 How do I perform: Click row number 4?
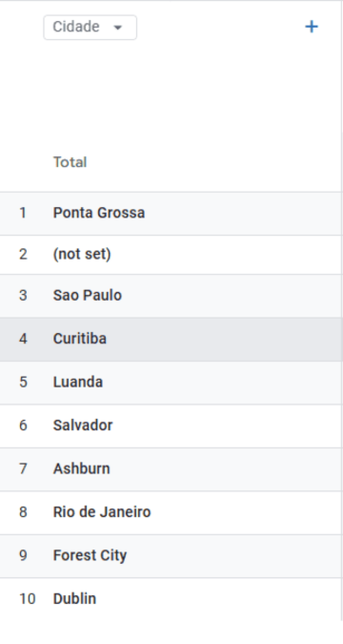click(23, 339)
